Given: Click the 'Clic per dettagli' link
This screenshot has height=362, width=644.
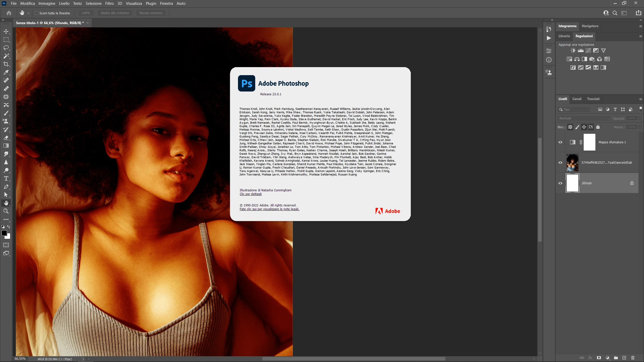Looking at the screenshot, I should (251, 194).
